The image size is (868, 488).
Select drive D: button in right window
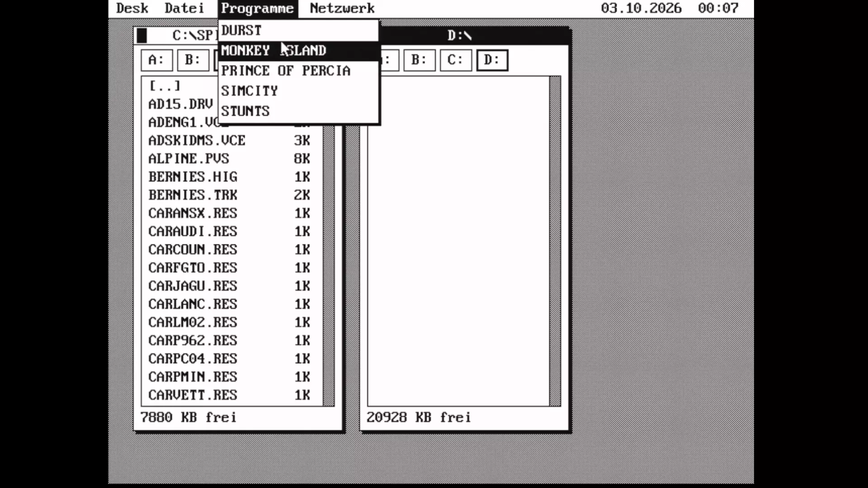[492, 60]
